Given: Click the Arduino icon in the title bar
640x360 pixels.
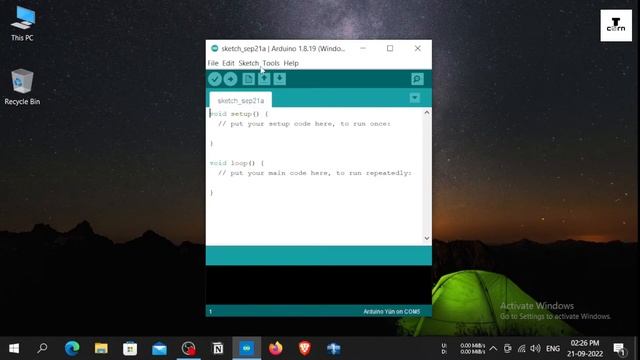Looking at the screenshot, I should 214,49.
